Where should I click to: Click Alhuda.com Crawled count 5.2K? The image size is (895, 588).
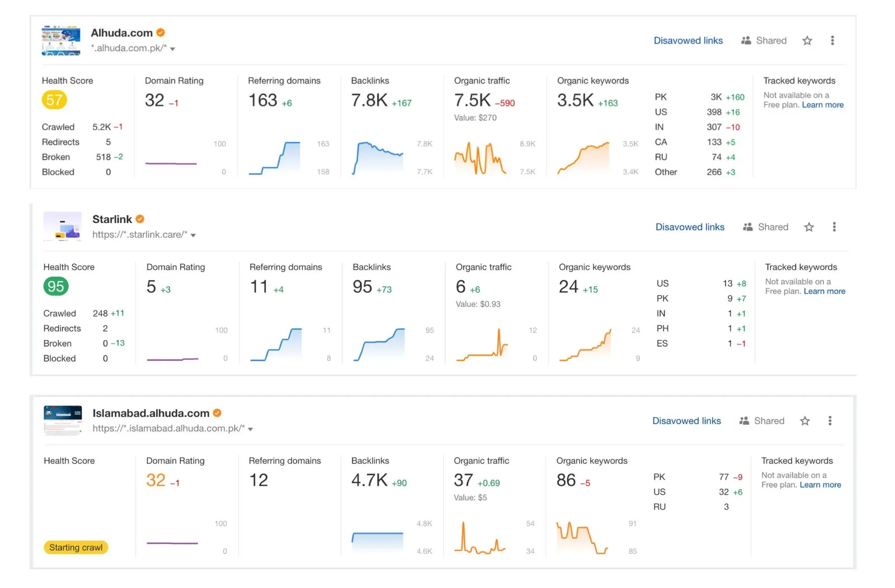point(102,127)
